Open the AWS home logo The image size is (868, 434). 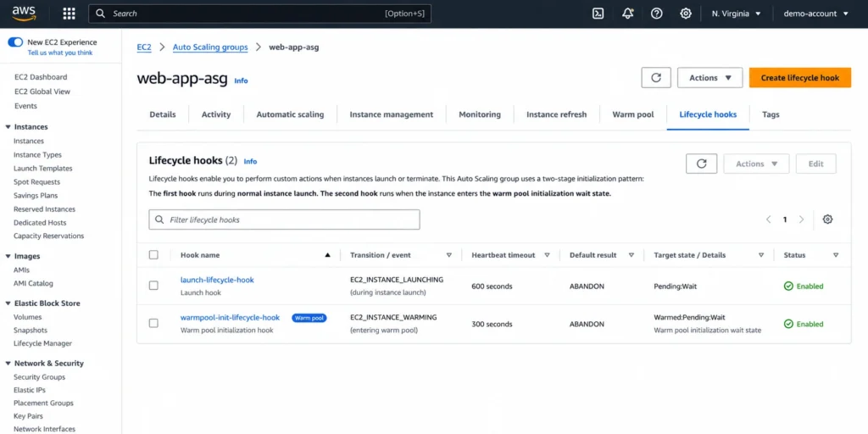point(23,14)
